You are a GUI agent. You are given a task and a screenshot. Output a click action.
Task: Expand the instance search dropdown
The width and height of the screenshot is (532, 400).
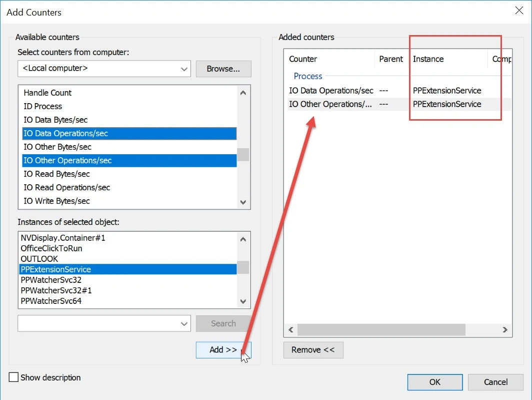184,323
